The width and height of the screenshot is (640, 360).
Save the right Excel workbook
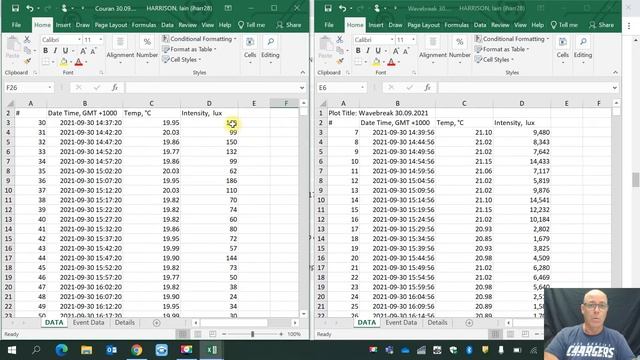328,8
